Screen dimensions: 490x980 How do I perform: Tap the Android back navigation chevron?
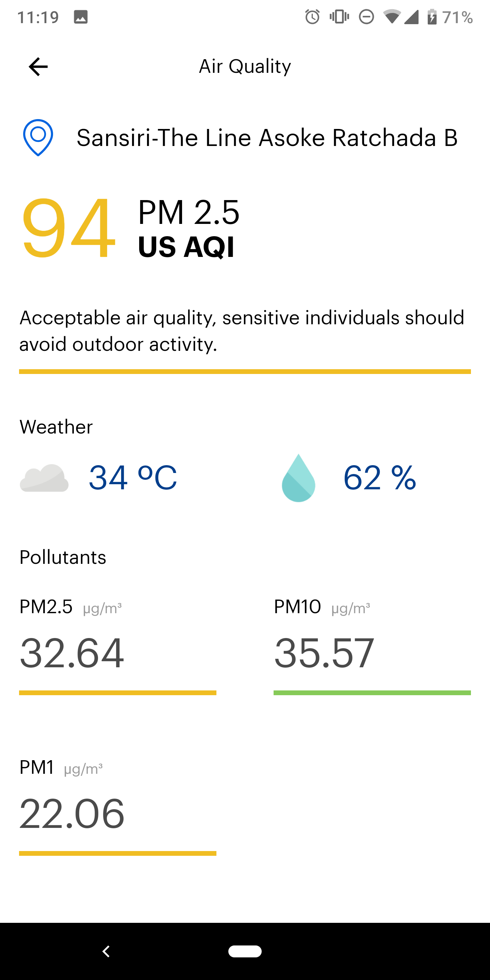(x=106, y=951)
